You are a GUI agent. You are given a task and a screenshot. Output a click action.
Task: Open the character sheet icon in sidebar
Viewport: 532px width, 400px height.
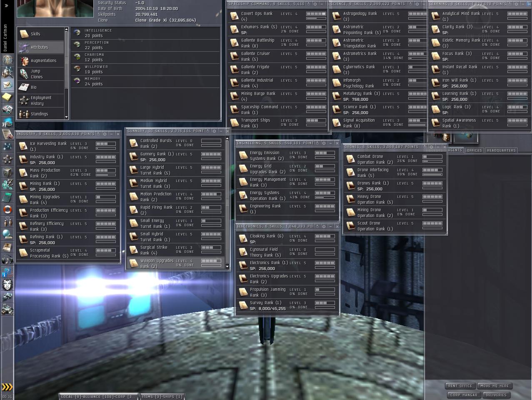tap(7, 59)
